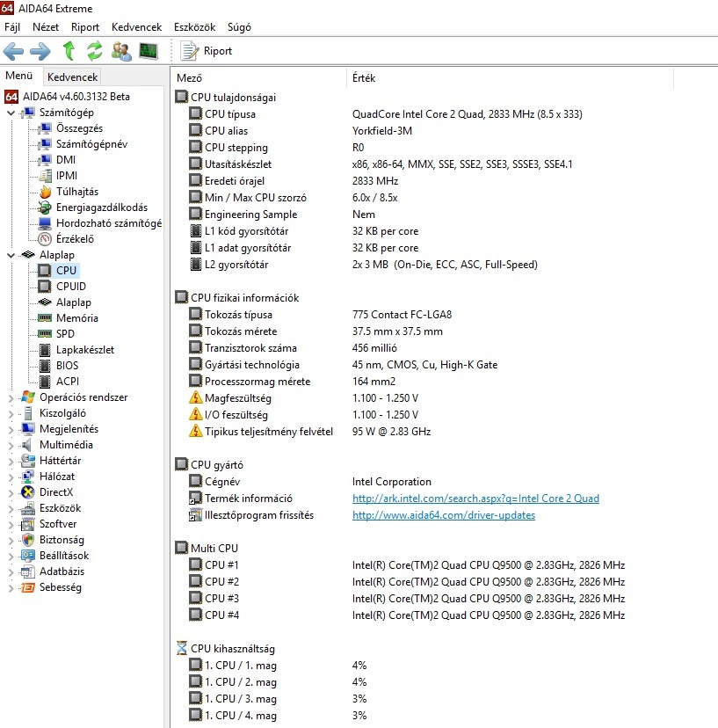Click the Érzékelő sensor icon

pyautogui.click(x=45, y=239)
